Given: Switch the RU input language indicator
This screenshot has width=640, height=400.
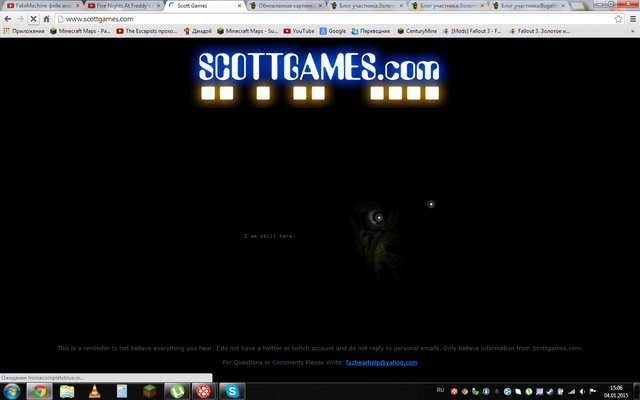Looking at the screenshot, I should (440, 390).
